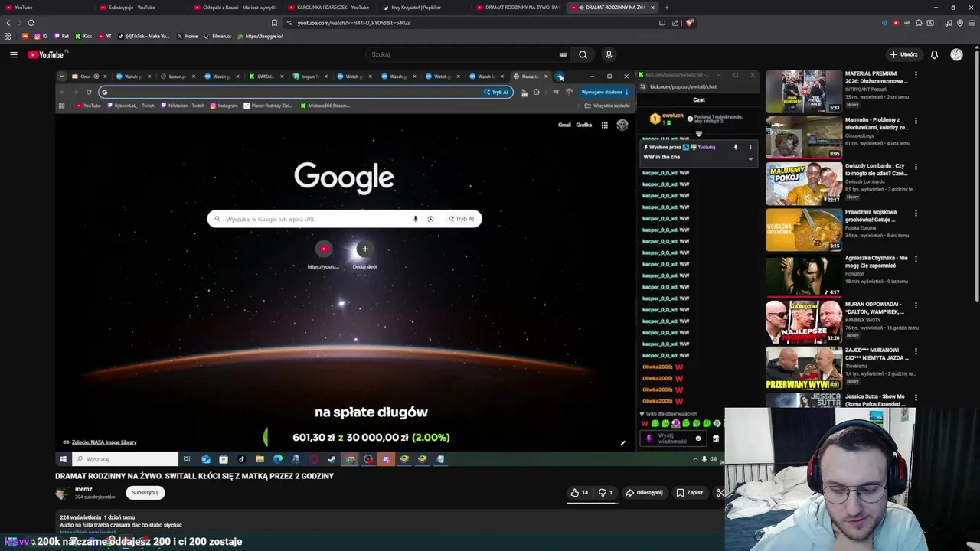Click Grafika link in the video's Google page

[x=584, y=125]
